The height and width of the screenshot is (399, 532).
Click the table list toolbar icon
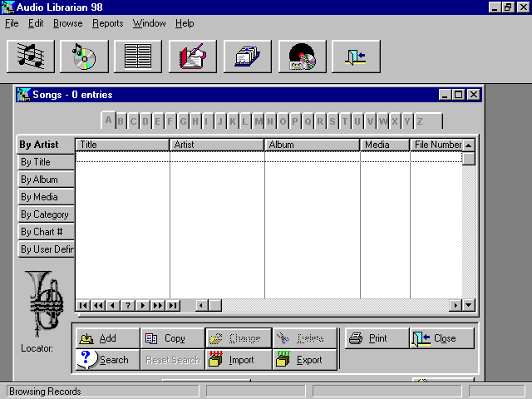[x=138, y=57]
